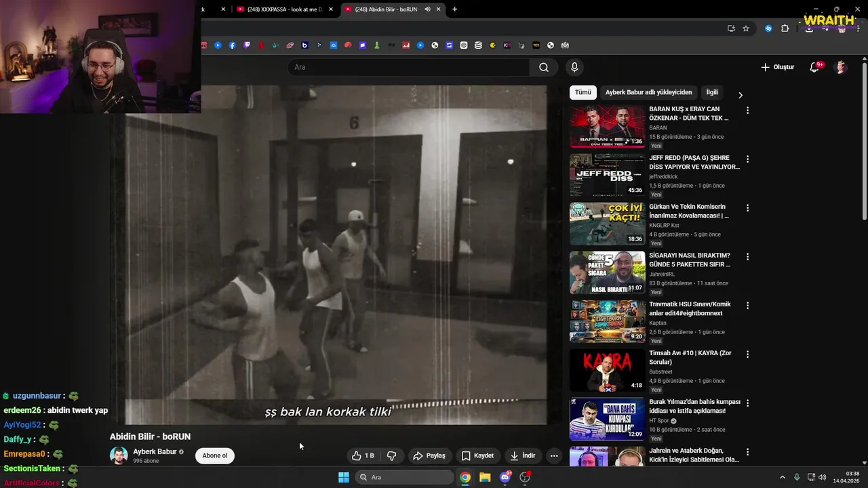
Task: Open Ayberk Babur channel name link
Action: [155, 451]
